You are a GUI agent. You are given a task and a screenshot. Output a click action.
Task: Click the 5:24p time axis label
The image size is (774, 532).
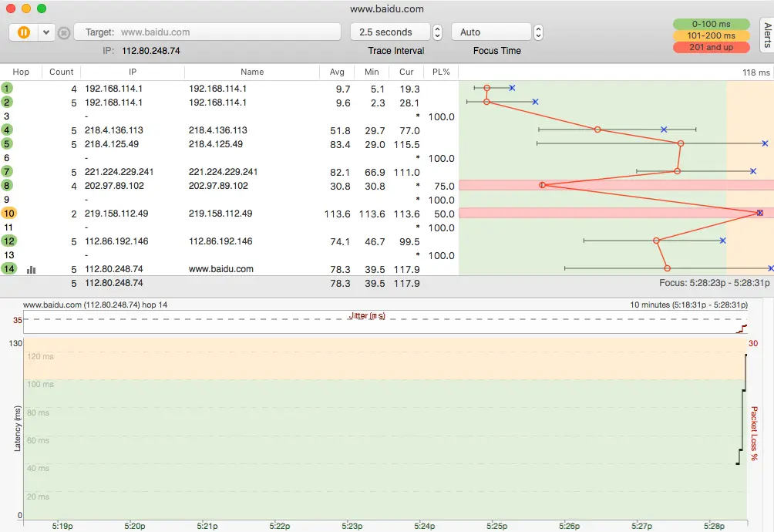[425, 526]
